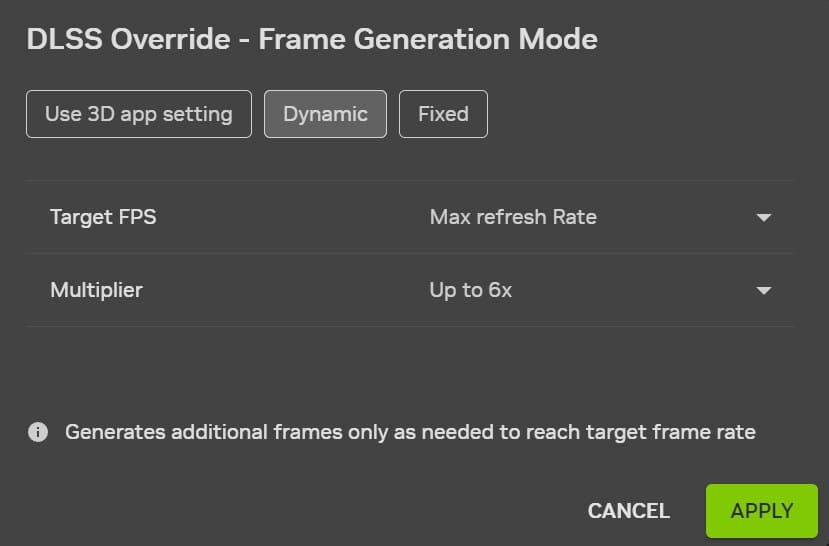Choose the Fixed frame generation mode

pos(443,114)
